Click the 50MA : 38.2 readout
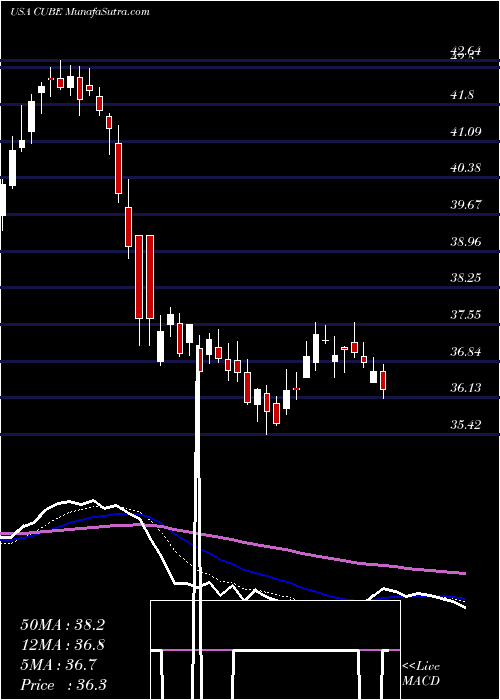500x700 pixels. pyautogui.click(x=62, y=625)
